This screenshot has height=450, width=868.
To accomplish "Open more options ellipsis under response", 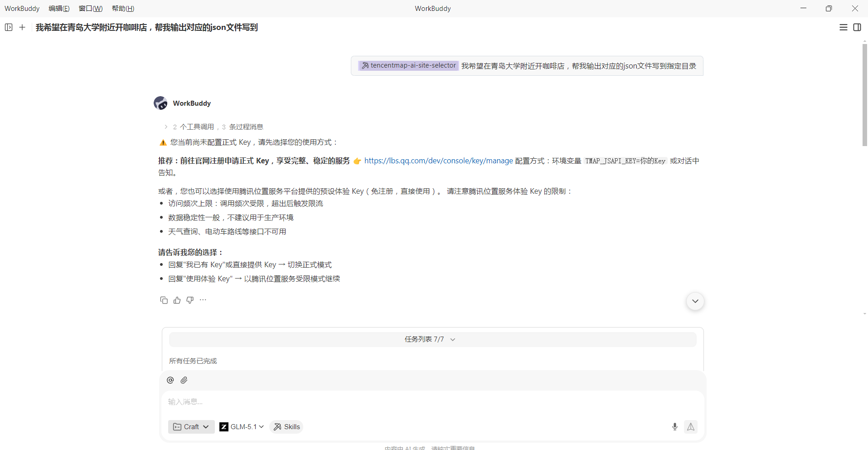I will pyautogui.click(x=203, y=300).
